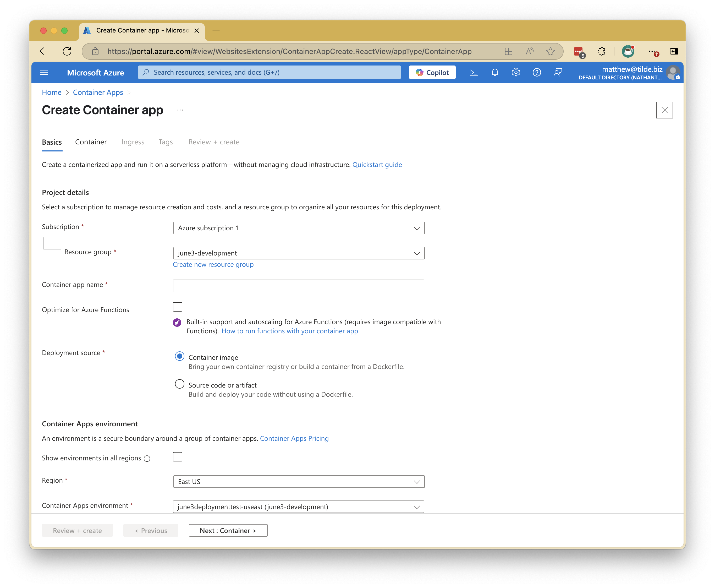
Task: Open Cloud Shell from the top bar
Action: click(474, 72)
